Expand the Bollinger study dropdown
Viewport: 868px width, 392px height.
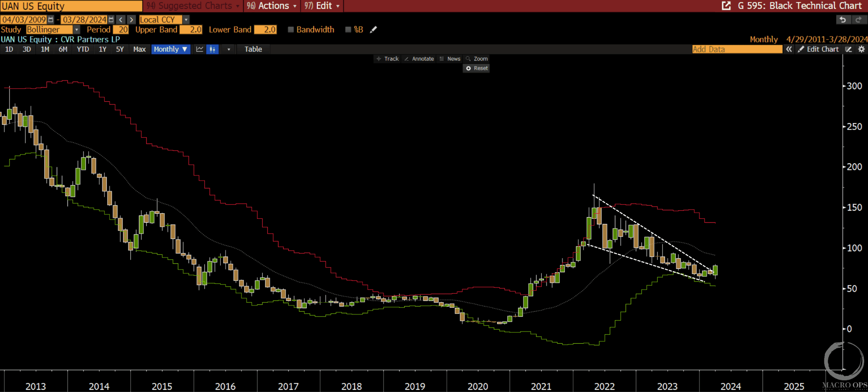pos(76,30)
